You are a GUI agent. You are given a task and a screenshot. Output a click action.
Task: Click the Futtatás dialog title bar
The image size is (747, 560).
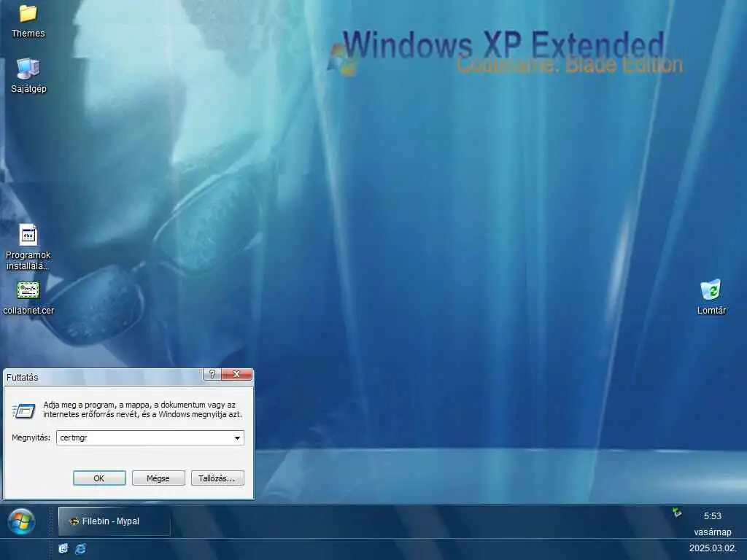coord(102,377)
